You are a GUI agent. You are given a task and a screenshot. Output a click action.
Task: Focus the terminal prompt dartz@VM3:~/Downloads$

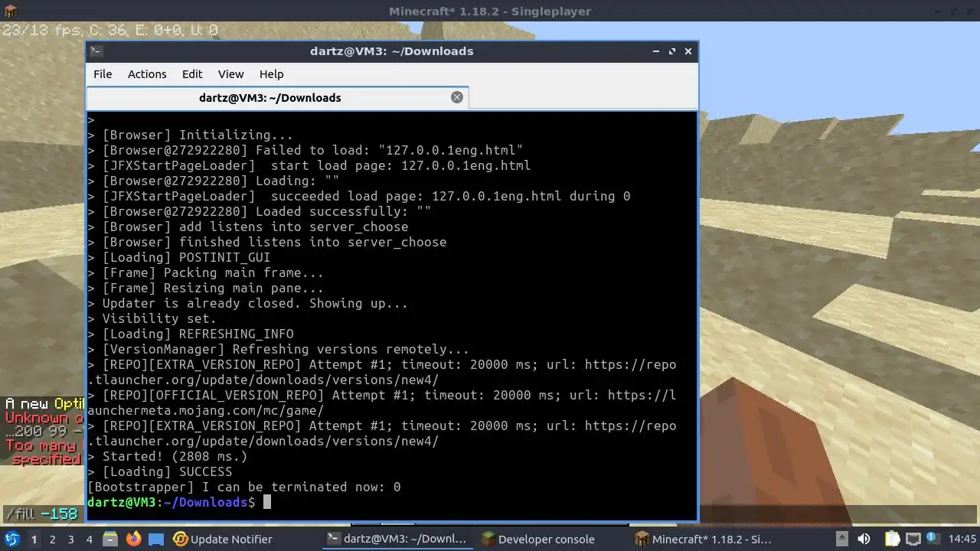pyautogui.click(x=171, y=502)
